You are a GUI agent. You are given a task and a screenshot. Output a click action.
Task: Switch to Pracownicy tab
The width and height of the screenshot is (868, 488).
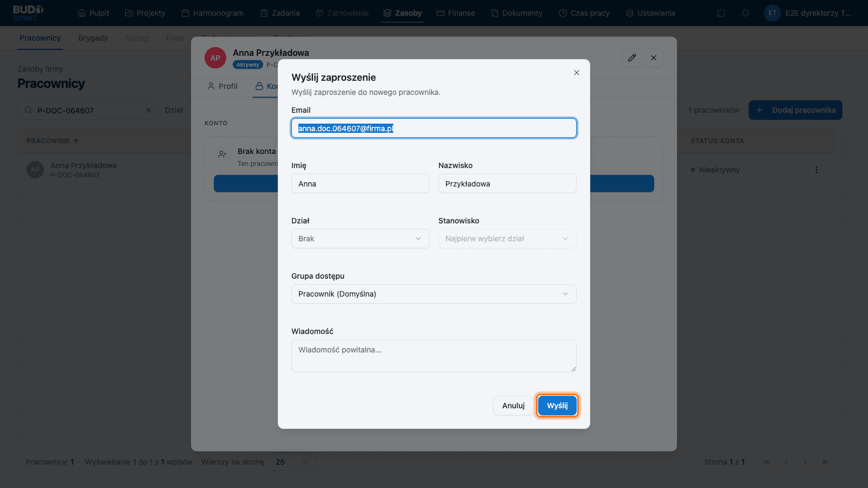tap(40, 38)
